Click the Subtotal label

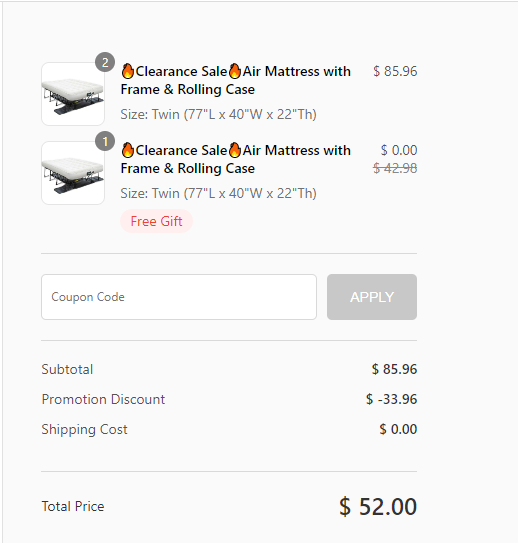[x=67, y=369]
